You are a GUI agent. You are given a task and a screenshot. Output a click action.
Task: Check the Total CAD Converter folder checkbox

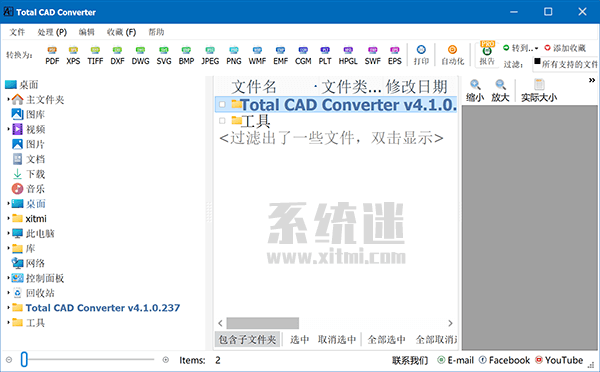pos(222,104)
